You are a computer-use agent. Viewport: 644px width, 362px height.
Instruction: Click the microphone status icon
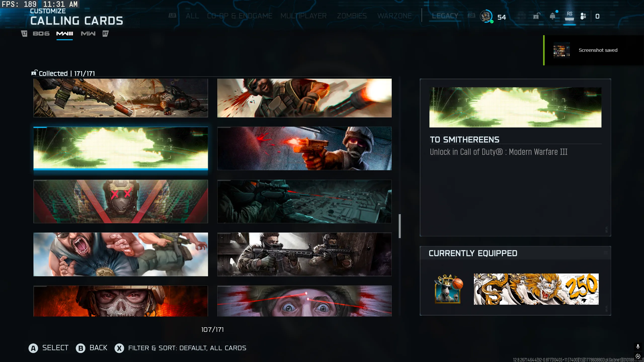[638, 347]
